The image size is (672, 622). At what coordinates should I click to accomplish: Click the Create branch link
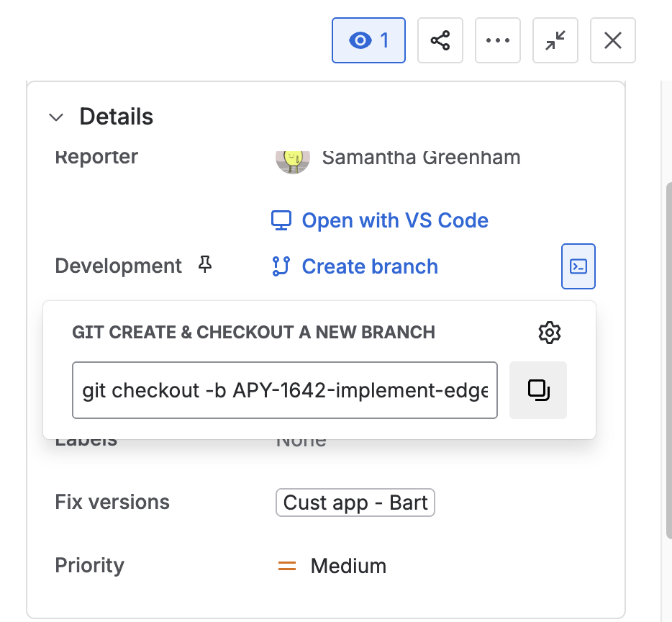pos(370,266)
